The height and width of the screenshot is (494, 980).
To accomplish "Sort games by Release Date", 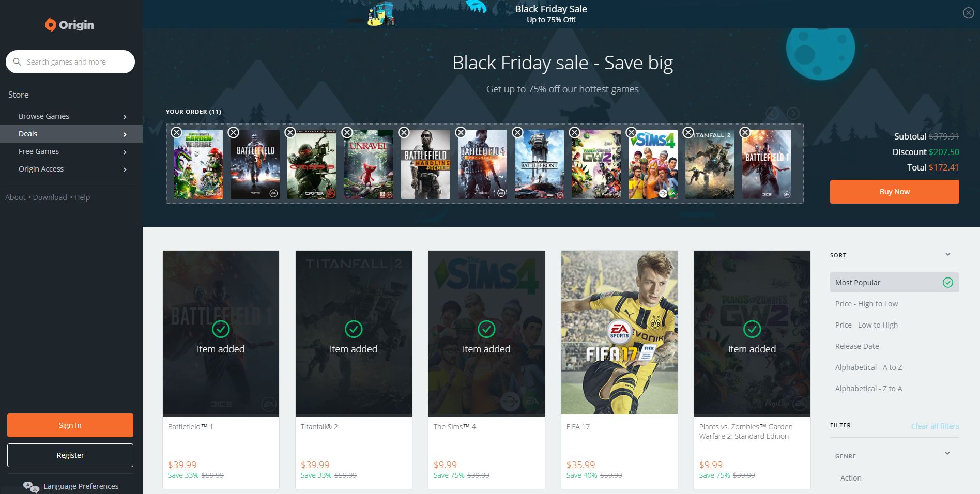I will click(x=856, y=346).
